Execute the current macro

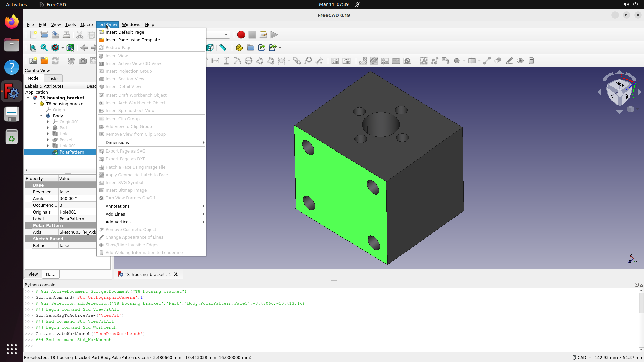[274, 35]
